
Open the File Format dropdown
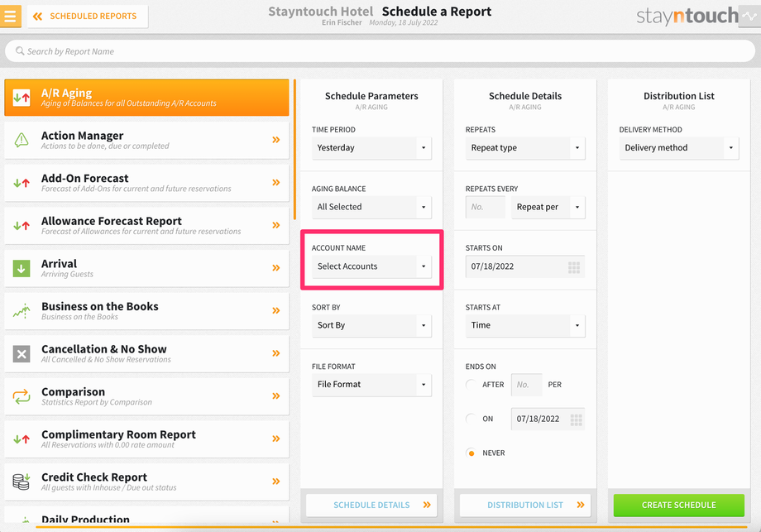371,385
